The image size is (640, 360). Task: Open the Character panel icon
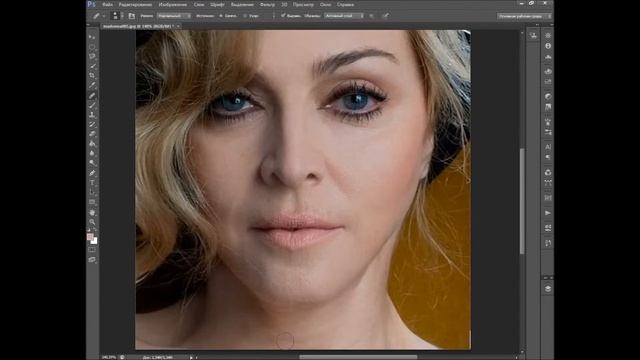tap(548, 147)
